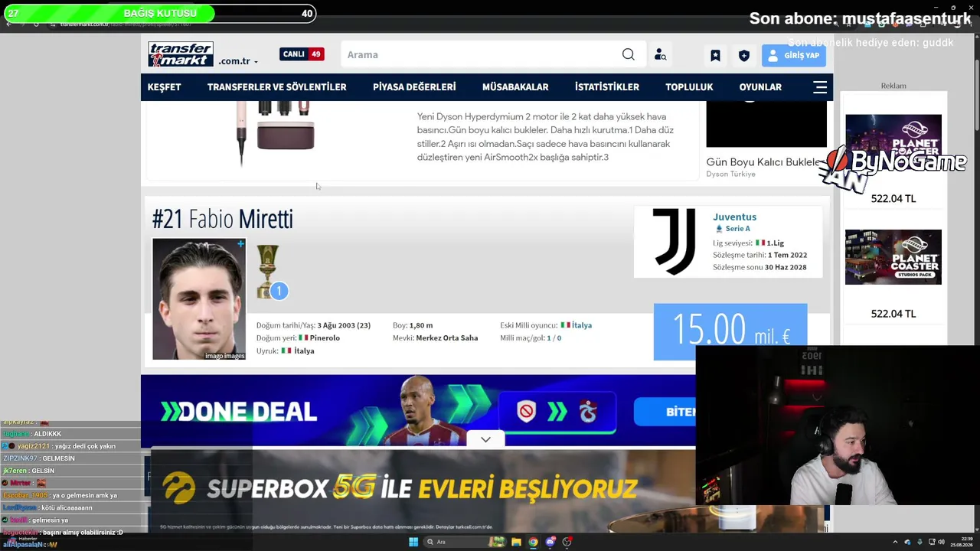
Task: Open Fabio Miretti's profile photo
Action: [x=199, y=299]
